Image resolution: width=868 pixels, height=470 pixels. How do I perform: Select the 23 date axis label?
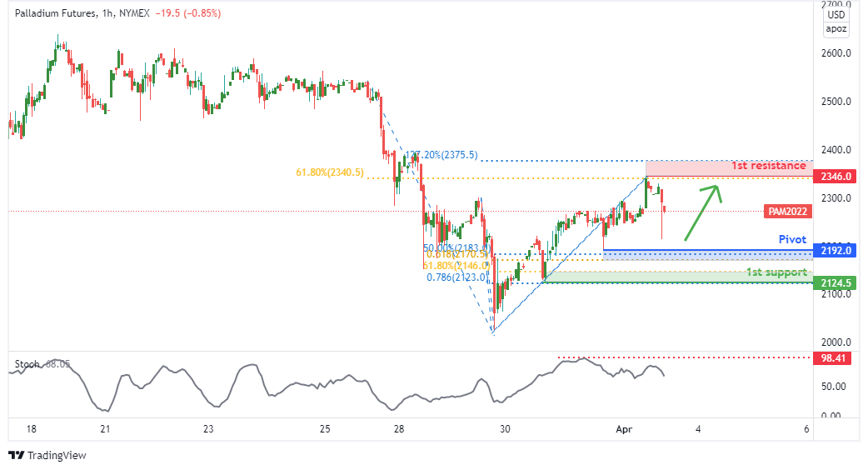pyautogui.click(x=208, y=429)
